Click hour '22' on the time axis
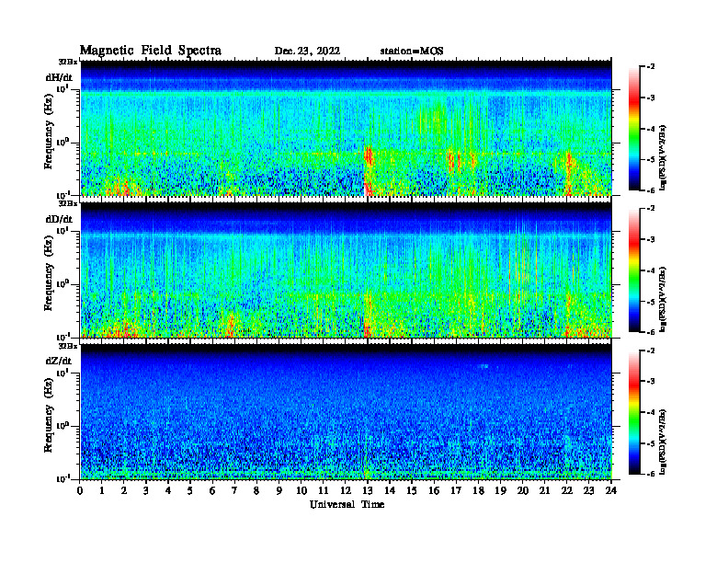This screenshot has height=563, width=728. (x=567, y=490)
